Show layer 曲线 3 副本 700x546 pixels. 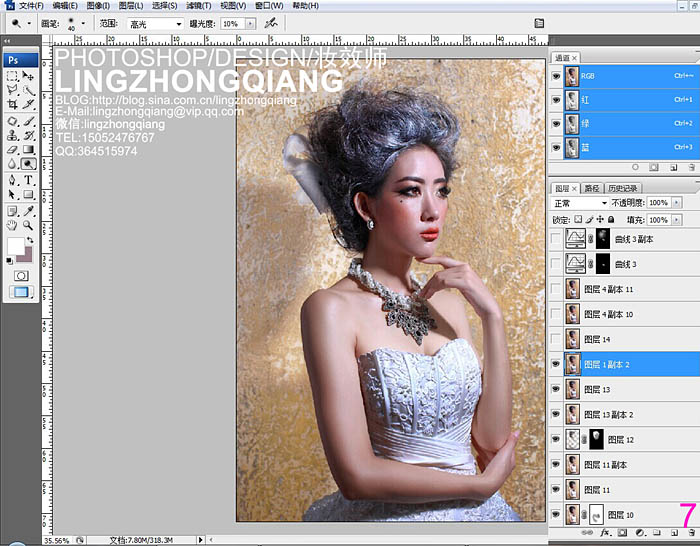[x=555, y=239]
